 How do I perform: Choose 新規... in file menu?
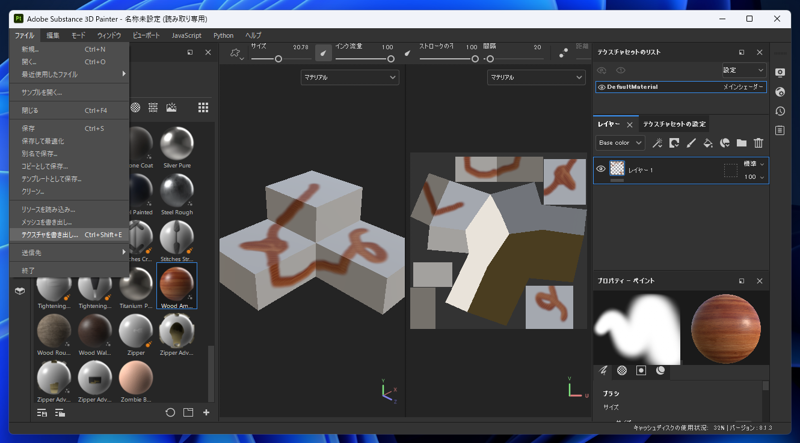(x=69, y=50)
